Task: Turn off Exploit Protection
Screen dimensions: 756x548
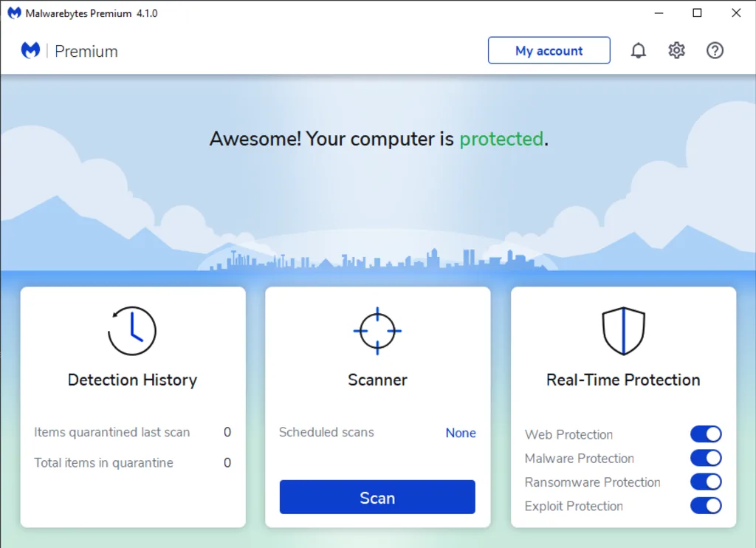Action: click(x=706, y=506)
